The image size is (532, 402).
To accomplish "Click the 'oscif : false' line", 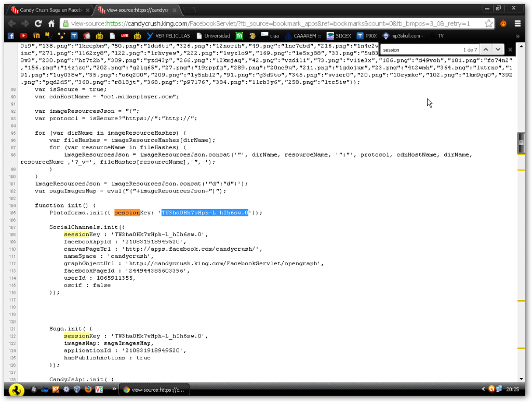I will 87,285.
